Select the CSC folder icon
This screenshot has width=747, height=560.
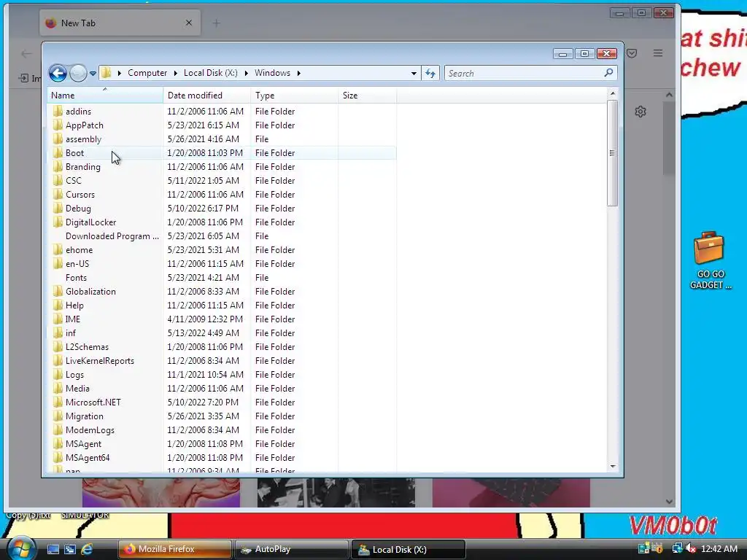(x=58, y=180)
